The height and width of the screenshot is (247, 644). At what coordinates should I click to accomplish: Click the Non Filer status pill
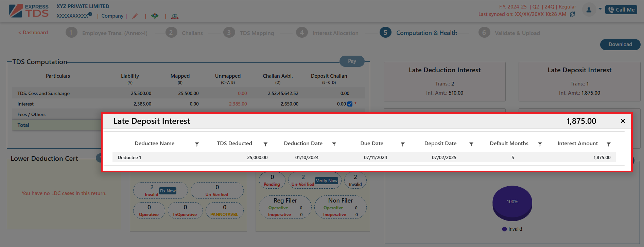340,207
